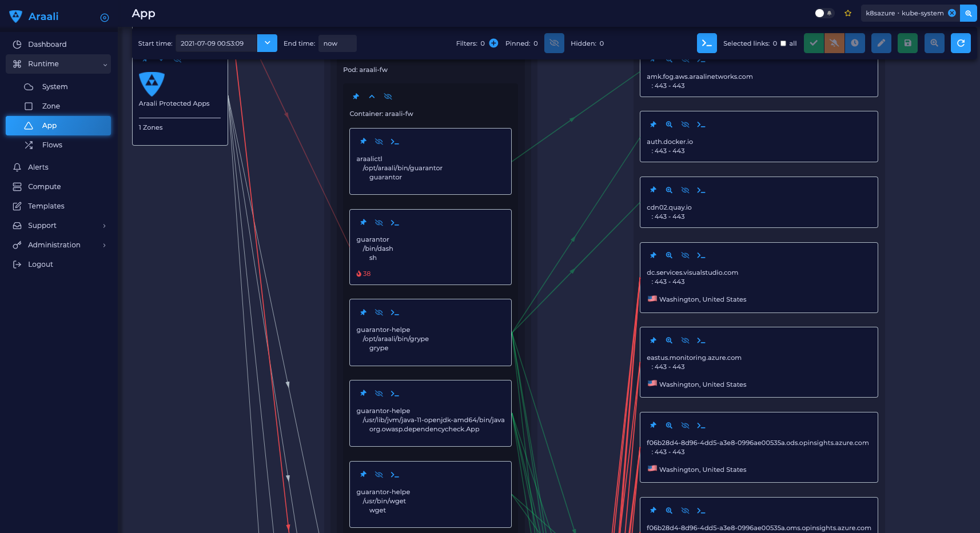Expand the Support submenu chevron

click(x=104, y=226)
